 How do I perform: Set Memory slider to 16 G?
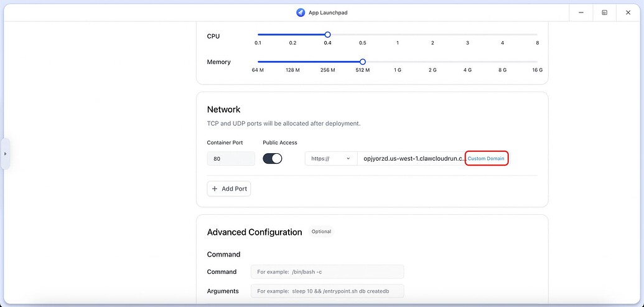537,62
